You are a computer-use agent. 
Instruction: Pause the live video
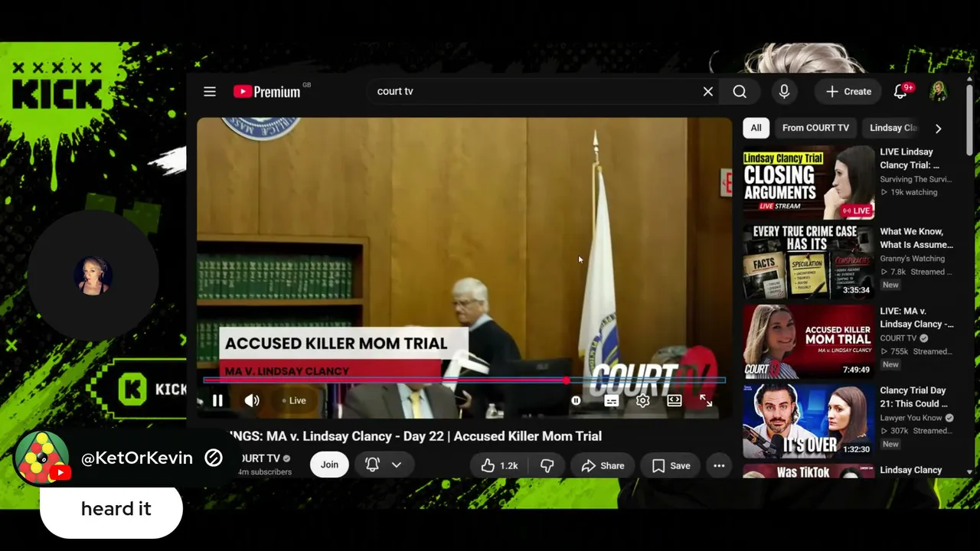click(x=217, y=400)
